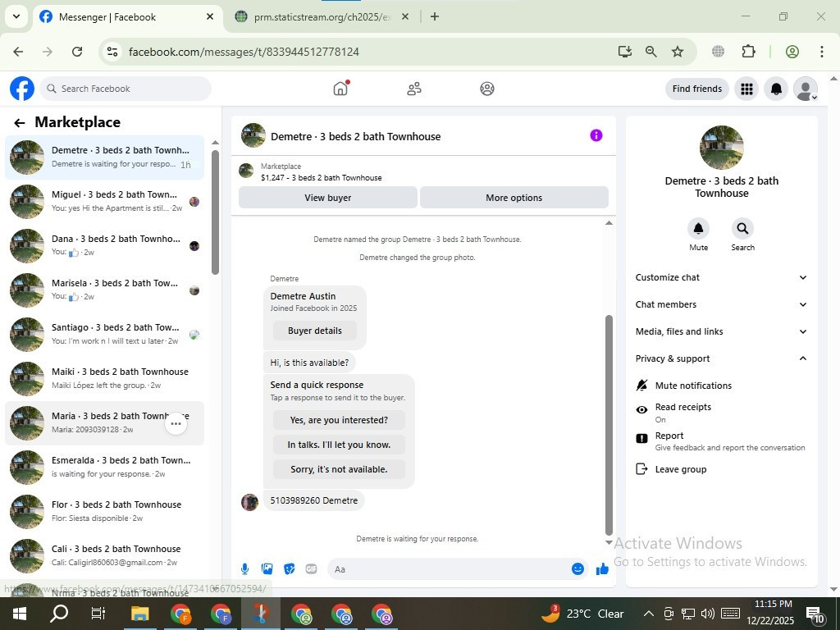Screen dimensions: 840x630
Task: Expand Customize chat section
Action: tap(721, 277)
